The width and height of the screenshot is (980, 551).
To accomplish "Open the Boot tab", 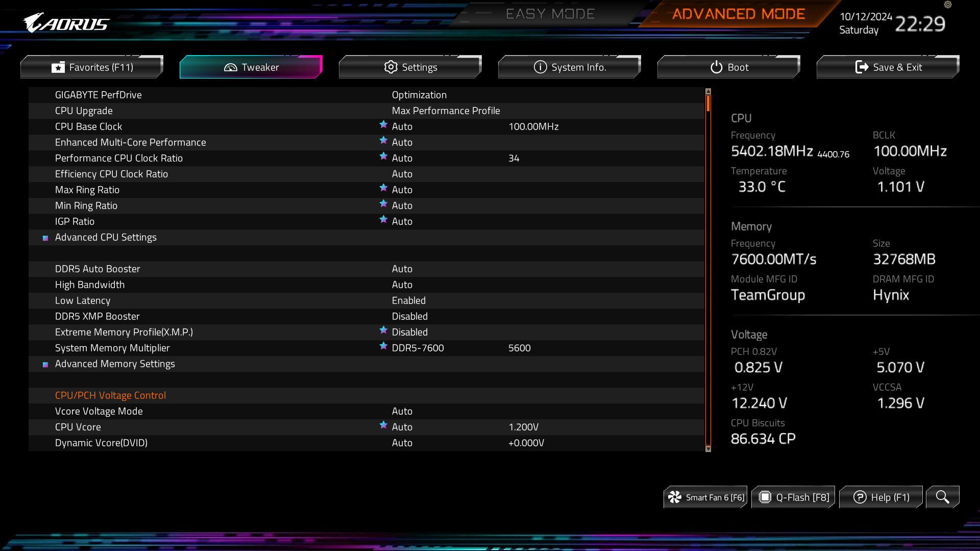I will [729, 67].
